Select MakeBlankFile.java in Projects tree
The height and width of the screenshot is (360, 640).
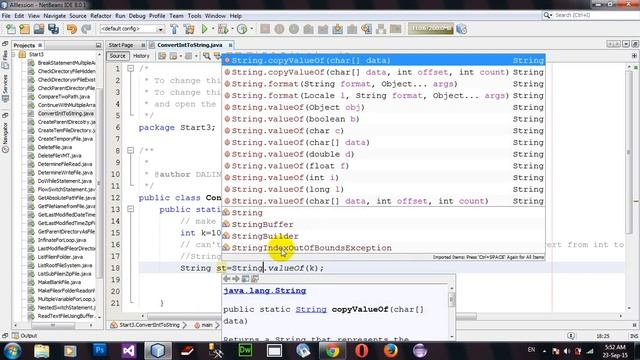point(59,282)
